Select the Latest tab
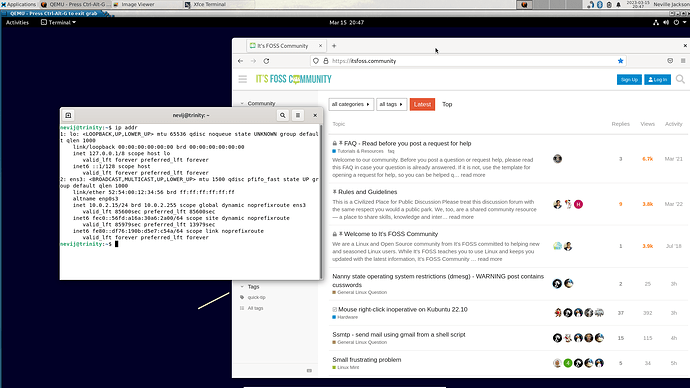Image resolution: width=690 pixels, height=388 pixels. tap(422, 104)
